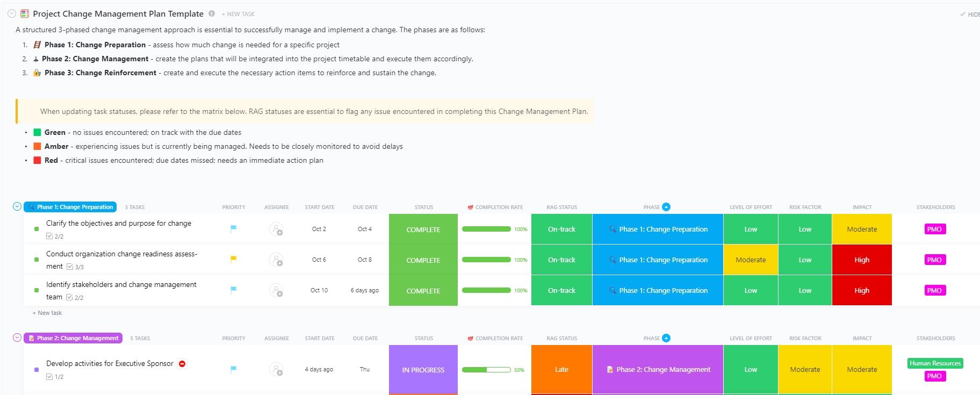The width and height of the screenshot is (980, 395).
Task: Click the Completion Rate column header
Action: pyautogui.click(x=499, y=207)
